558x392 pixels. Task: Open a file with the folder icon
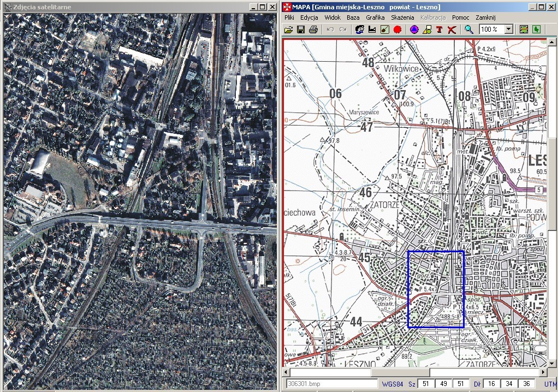289,29
